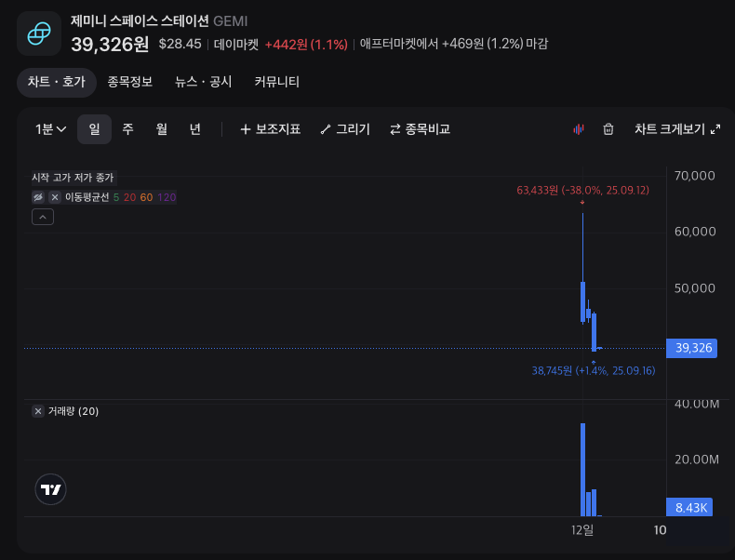The height and width of the screenshot is (560, 735).
Task: Select the 일 daily chart period
Action: coord(94,129)
